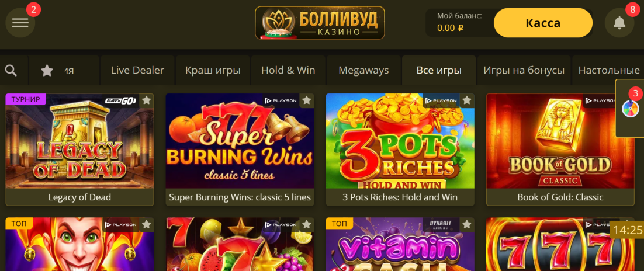Toggle favorite star on joker game tile
The height and width of the screenshot is (271, 644).
click(147, 224)
